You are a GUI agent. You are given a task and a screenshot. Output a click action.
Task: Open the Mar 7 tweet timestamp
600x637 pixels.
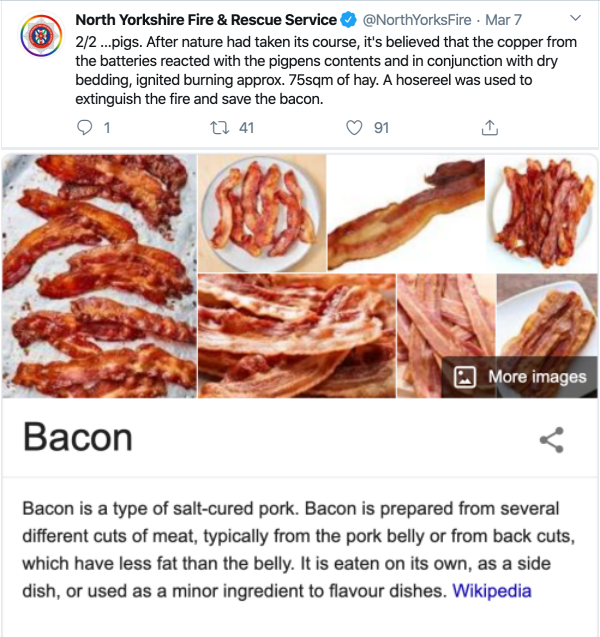point(503,20)
